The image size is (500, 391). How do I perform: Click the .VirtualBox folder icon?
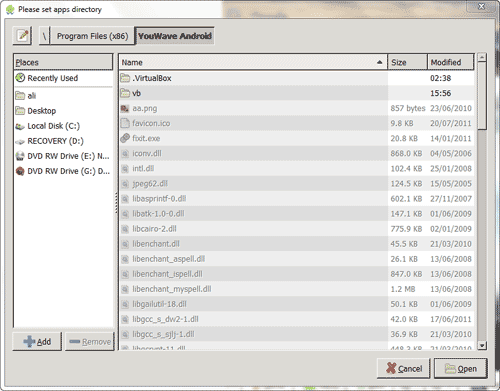(x=125, y=78)
